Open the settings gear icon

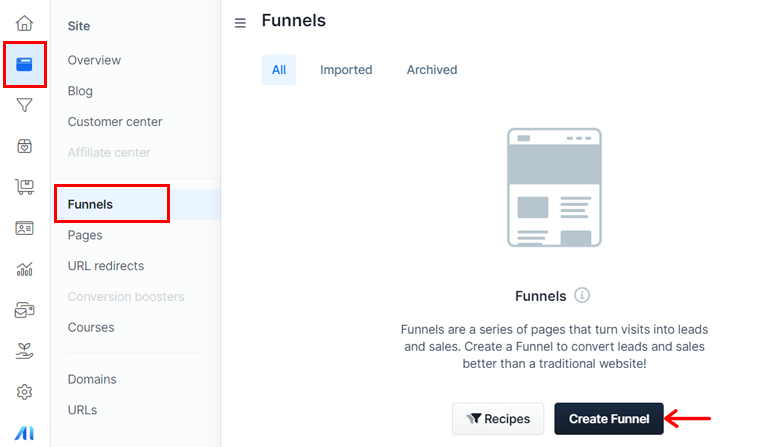(24, 392)
